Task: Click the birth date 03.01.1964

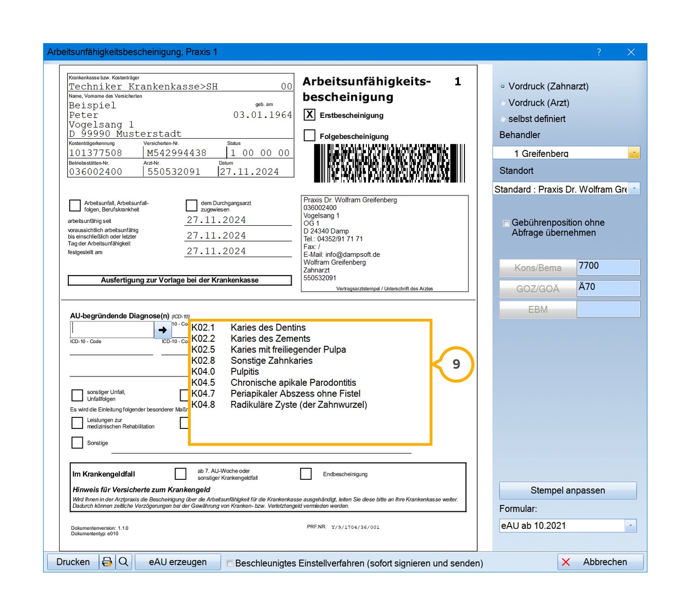Action: 263,115
